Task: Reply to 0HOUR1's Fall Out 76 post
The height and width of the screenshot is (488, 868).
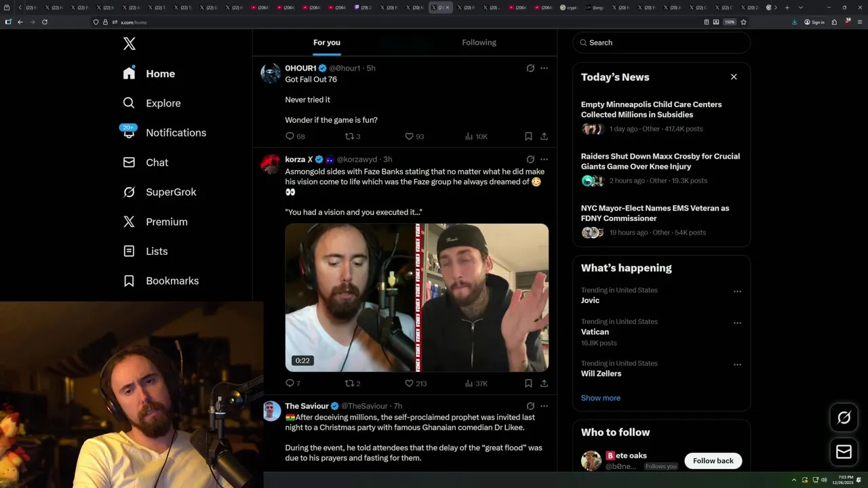Action: [295, 136]
